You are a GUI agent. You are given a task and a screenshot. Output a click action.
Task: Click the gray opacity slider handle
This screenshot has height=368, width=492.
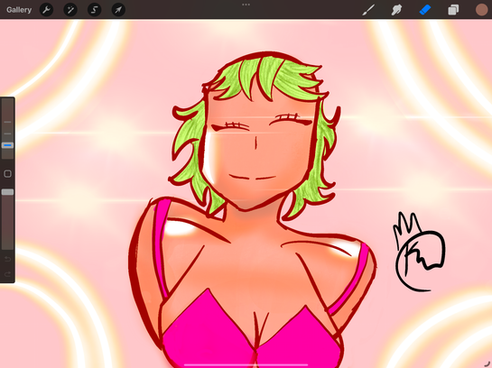point(7,192)
